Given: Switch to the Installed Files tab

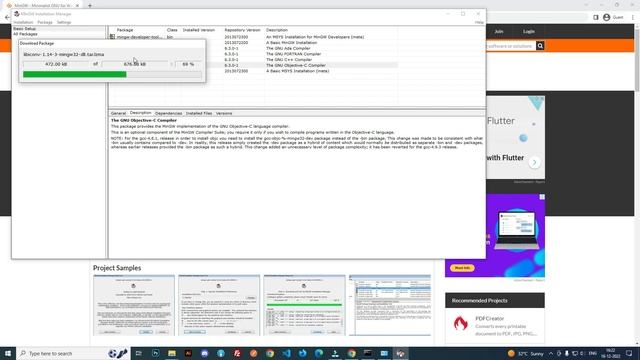Looking at the screenshot, I should [x=199, y=113].
